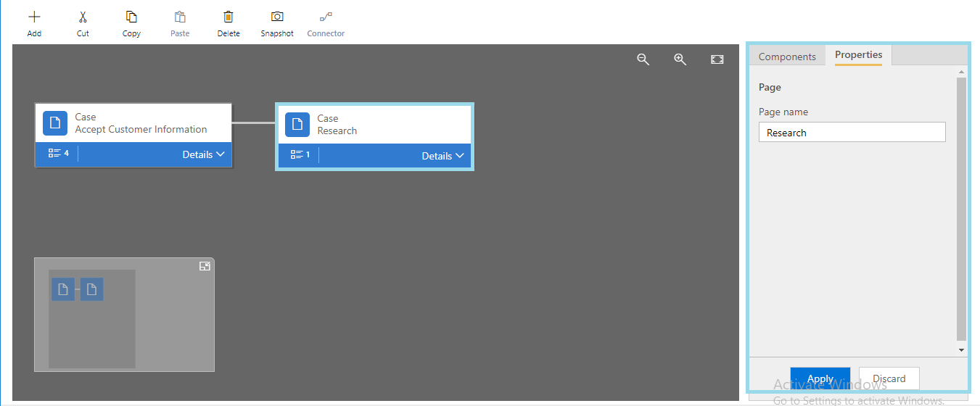Click the Page name label
The width and height of the screenshot is (980, 406).
pyautogui.click(x=783, y=112)
